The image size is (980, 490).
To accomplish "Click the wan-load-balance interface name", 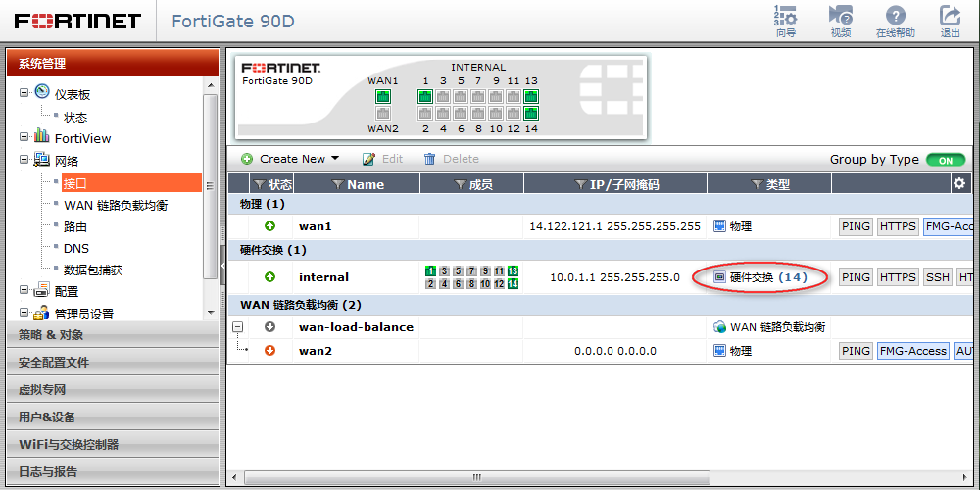I will pyautogui.click(x=357, y=327).
